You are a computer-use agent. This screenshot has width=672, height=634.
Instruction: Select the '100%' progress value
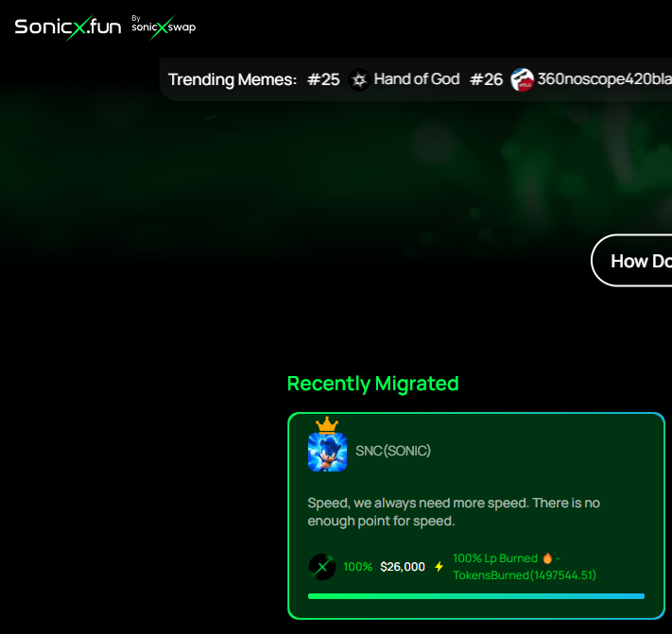[358, 567]
